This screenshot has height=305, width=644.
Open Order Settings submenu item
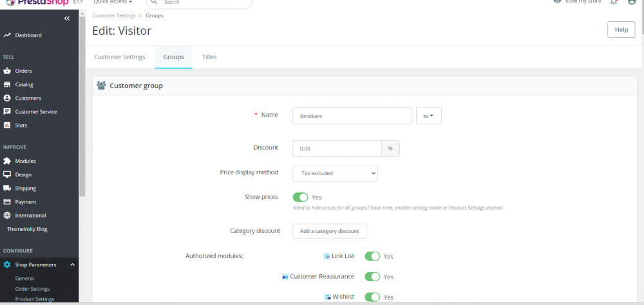tap(32, 289)
